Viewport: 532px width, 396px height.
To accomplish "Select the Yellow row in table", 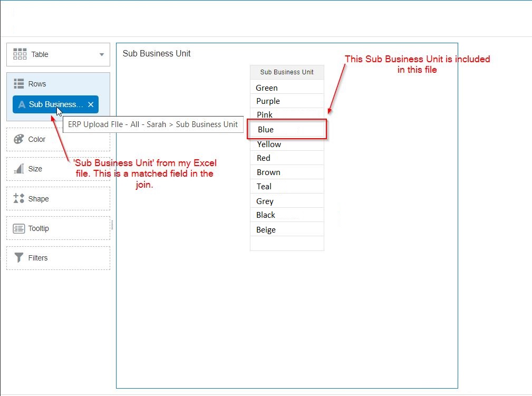I will (287, 144).
